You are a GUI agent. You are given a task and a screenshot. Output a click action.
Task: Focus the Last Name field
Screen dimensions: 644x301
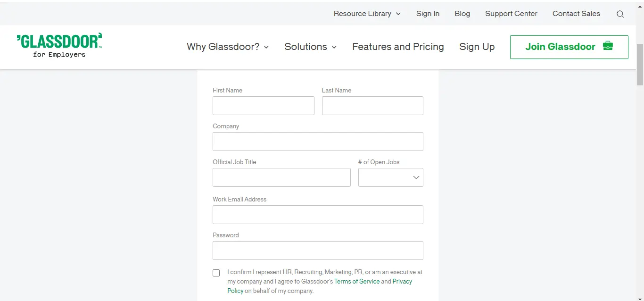[x=372, y=106]
